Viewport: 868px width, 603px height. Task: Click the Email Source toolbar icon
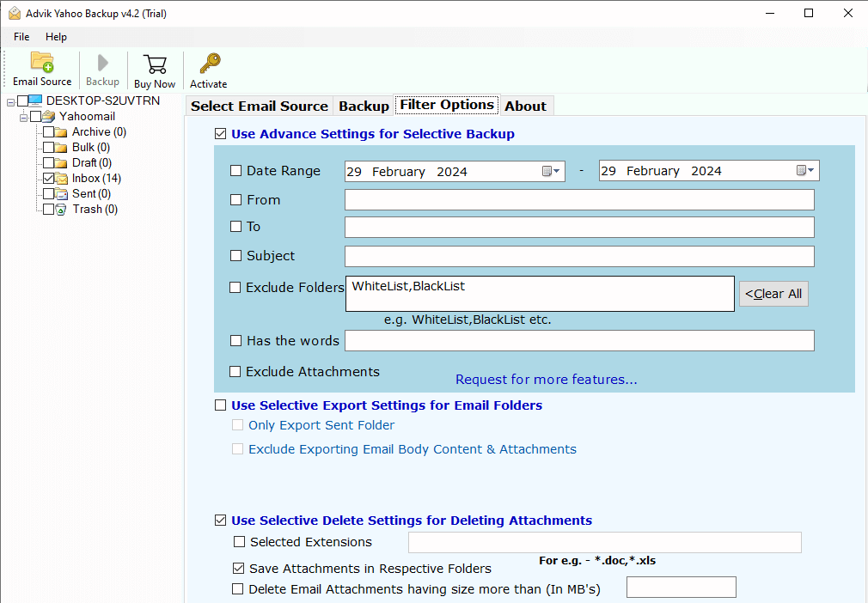42,63
